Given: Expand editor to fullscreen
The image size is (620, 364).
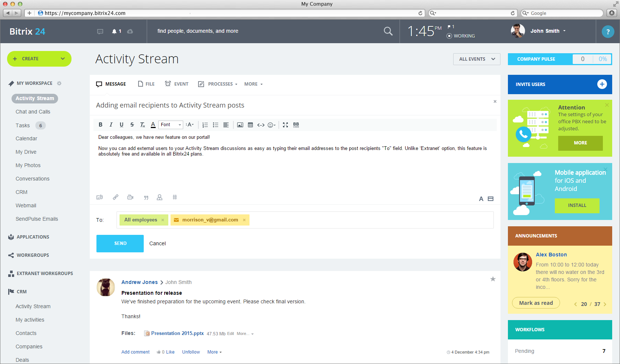Looking at the screenshot, I should pos(286,125).
